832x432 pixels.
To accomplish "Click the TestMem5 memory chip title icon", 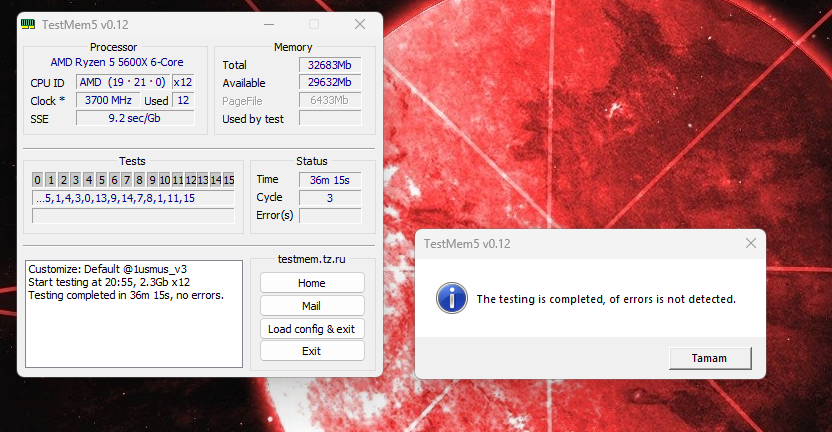I will click(x=28, y=24).
